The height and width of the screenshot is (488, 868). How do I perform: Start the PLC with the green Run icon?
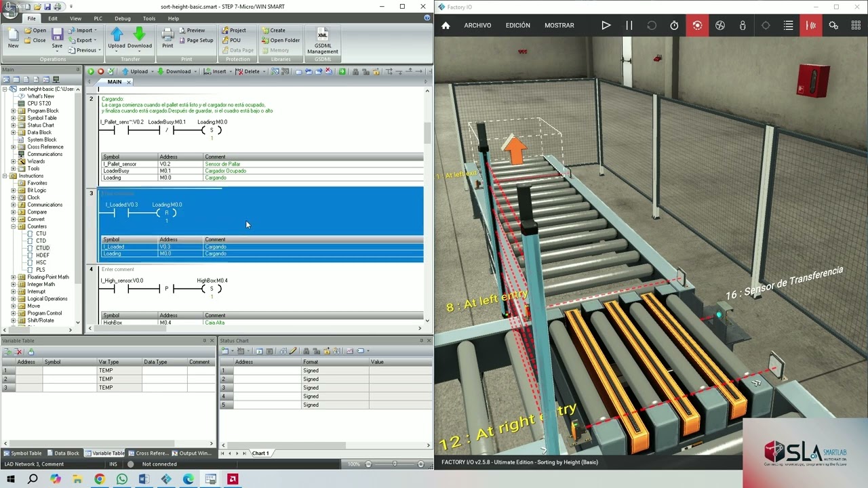pyautogui.click(x=91, y=71)
